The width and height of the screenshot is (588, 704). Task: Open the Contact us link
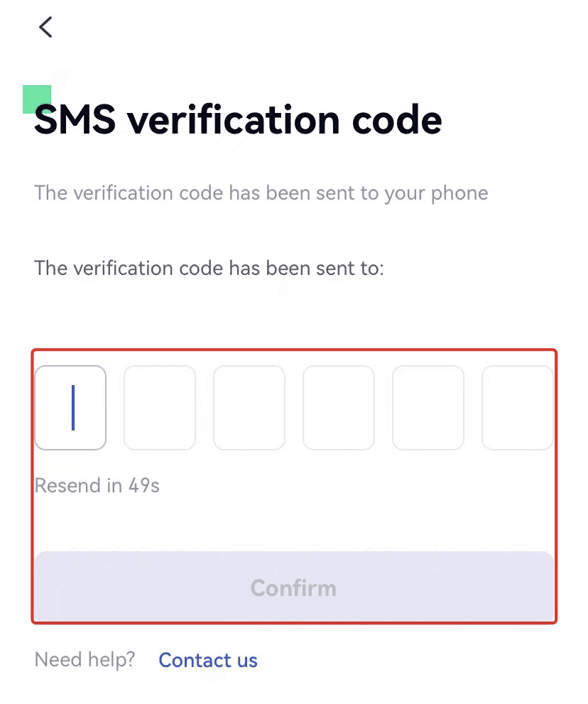(x=208, y=661)
